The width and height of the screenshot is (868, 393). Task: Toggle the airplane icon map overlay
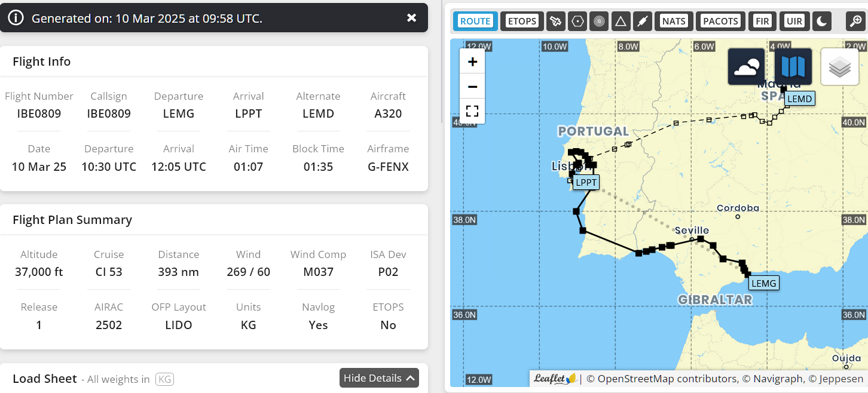[556, 21]
